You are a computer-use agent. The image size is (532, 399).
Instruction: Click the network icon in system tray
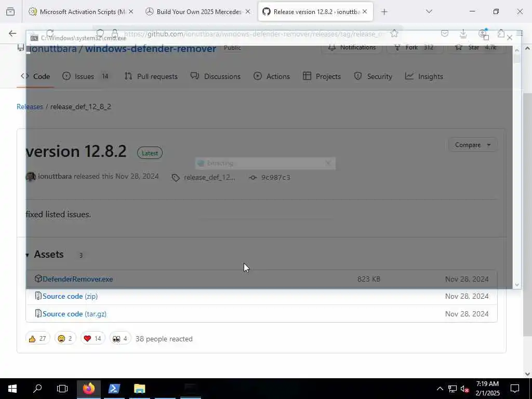click(453, 389)
